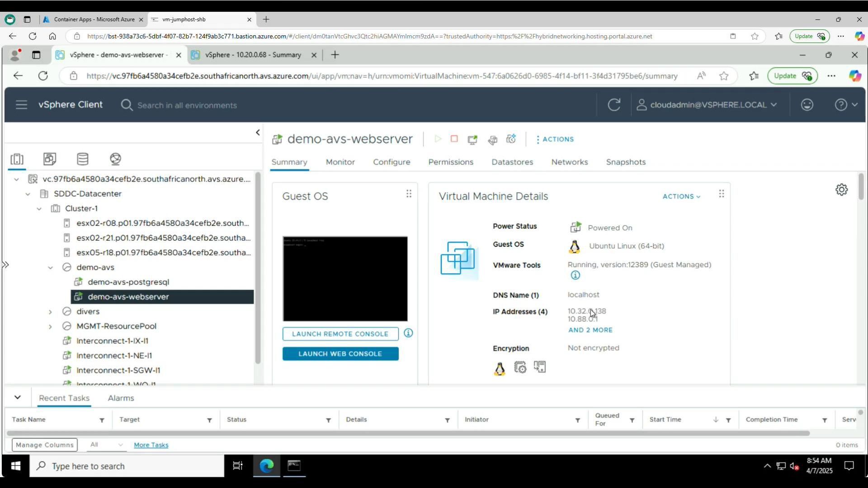The width and height of the screenshot is (868, 488).
Task: Collapse the vCenter server tree node
Action: tap(16, 179)
